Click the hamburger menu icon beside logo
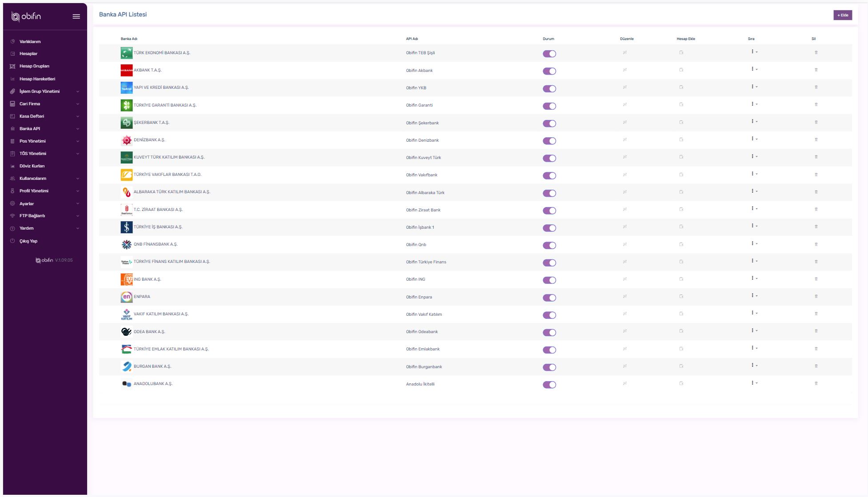 (76, 16)
